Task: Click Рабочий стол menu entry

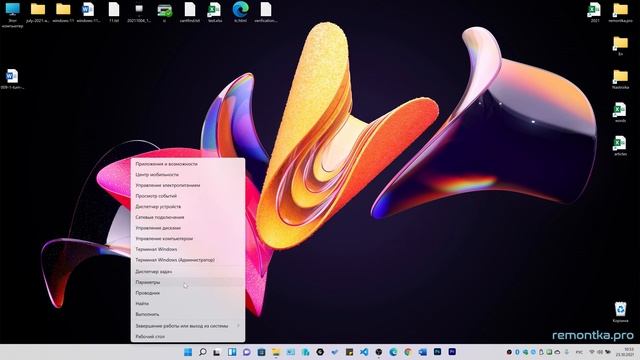Action: pos(188,336)
